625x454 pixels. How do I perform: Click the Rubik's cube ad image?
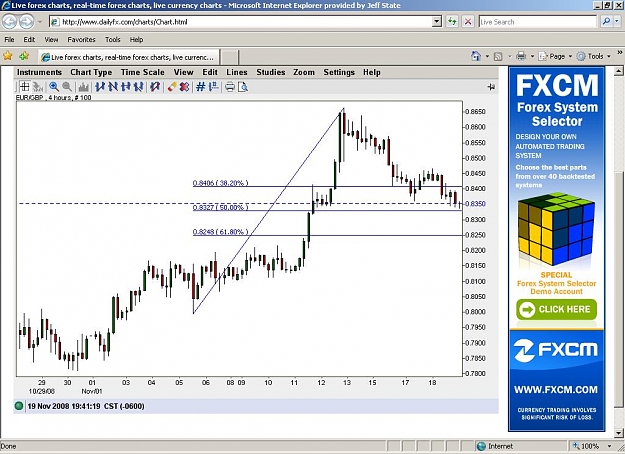click(556, 229)
